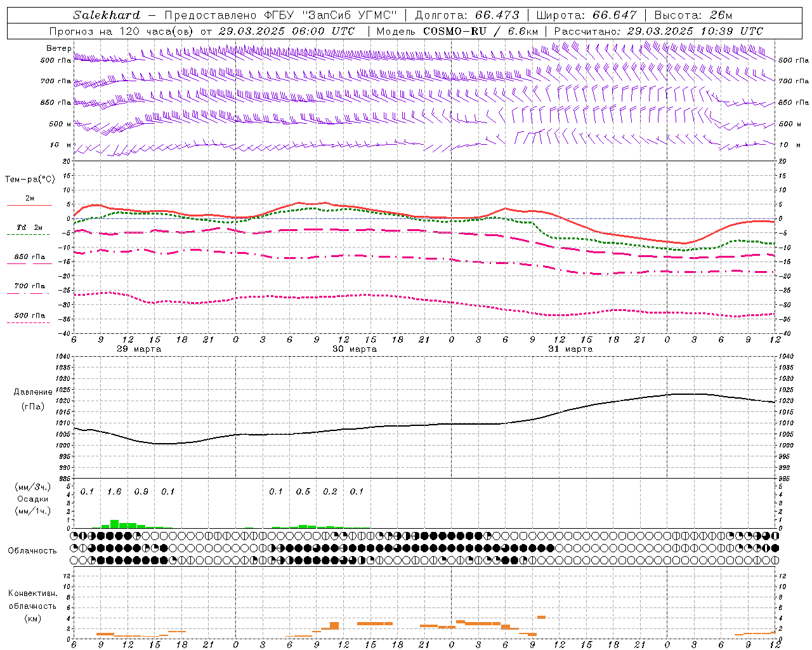Image resolution: width=812 pixels, height=650 pixels.
Task: Click the 30 марта date label
Action: click(355, 349)
